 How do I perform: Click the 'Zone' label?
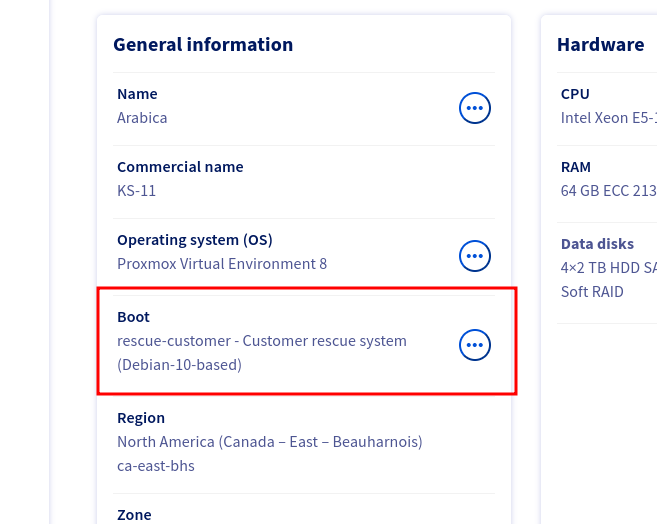[x=134, y=515]
